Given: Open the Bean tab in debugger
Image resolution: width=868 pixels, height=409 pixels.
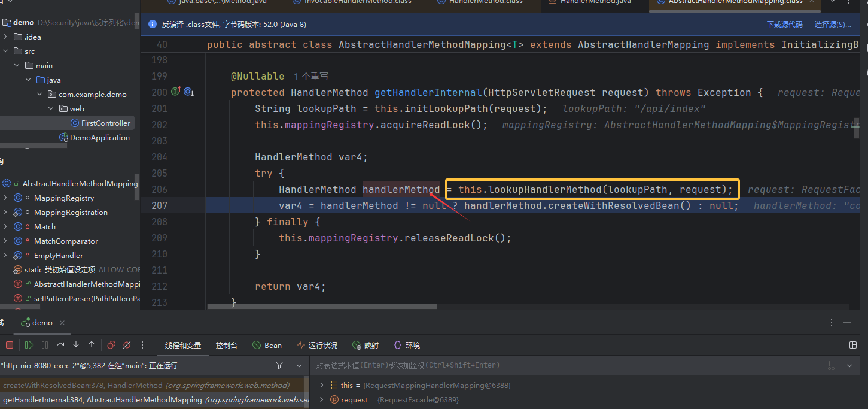Looking at the screenshot, I should [x=267, y=345].
